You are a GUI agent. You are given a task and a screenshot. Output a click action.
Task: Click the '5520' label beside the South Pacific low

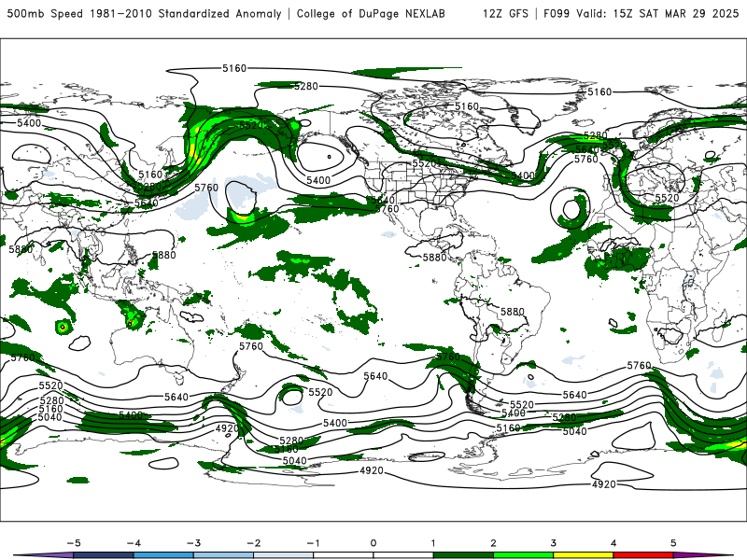[320, 392]
